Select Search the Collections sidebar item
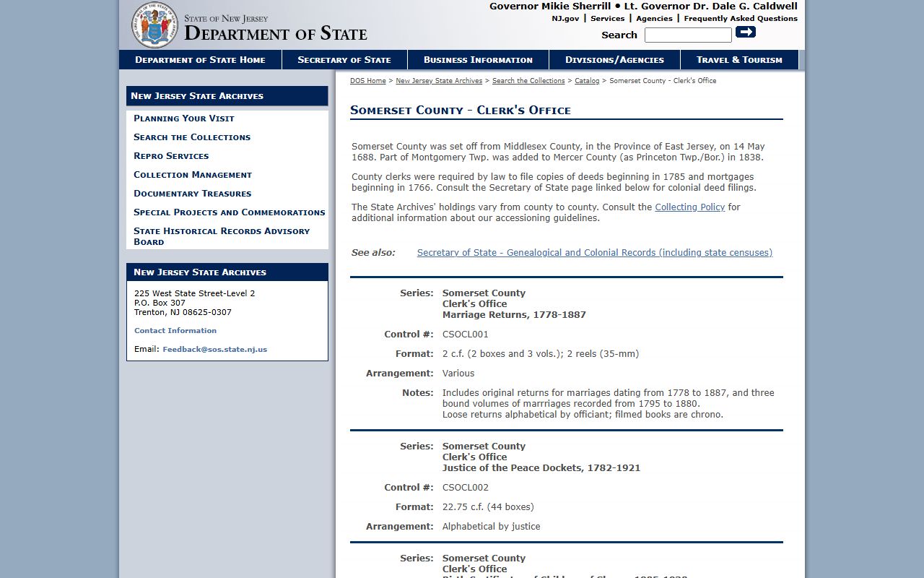The width and height of the screenshot is (924, 578). (192, 137)
